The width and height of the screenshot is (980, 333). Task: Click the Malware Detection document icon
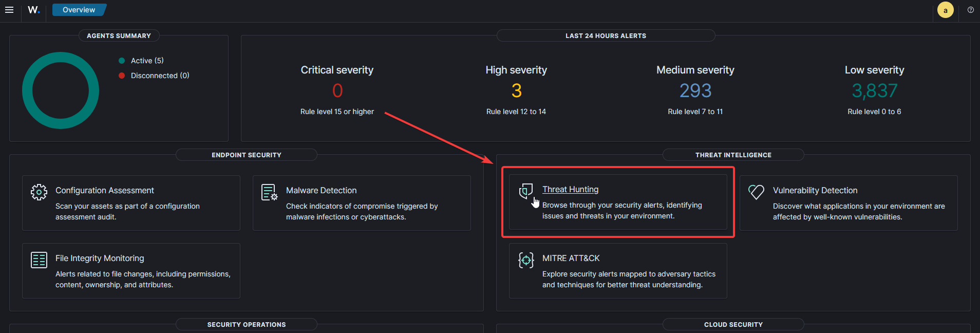(x=269, y=192)
